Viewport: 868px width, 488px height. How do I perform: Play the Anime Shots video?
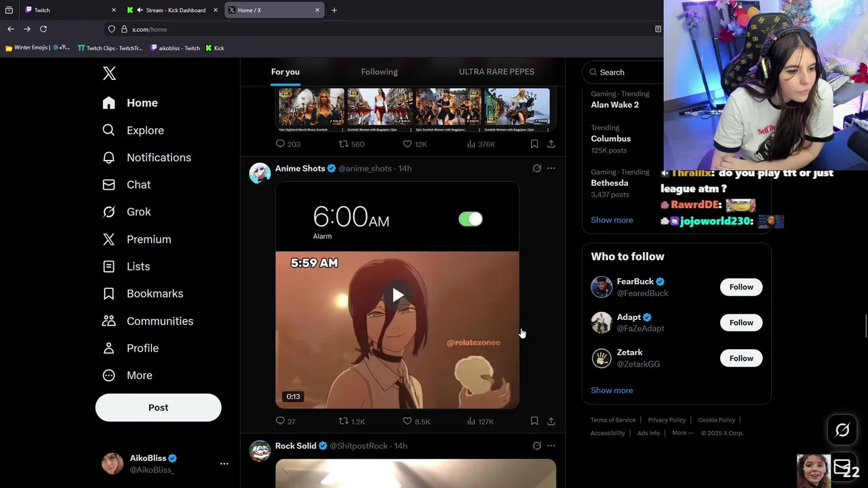click(x=397, y=295)
